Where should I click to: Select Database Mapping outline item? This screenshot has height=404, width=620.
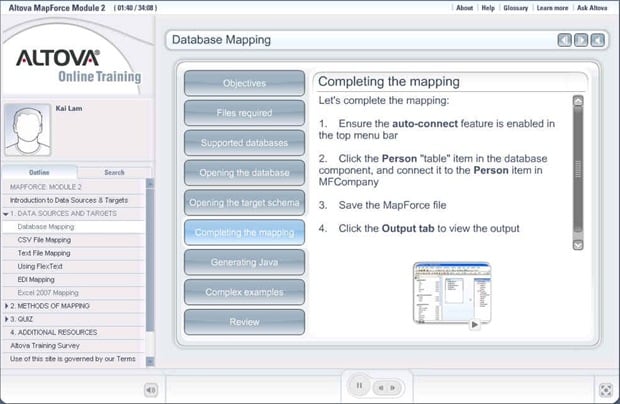[x=74, y=227]
